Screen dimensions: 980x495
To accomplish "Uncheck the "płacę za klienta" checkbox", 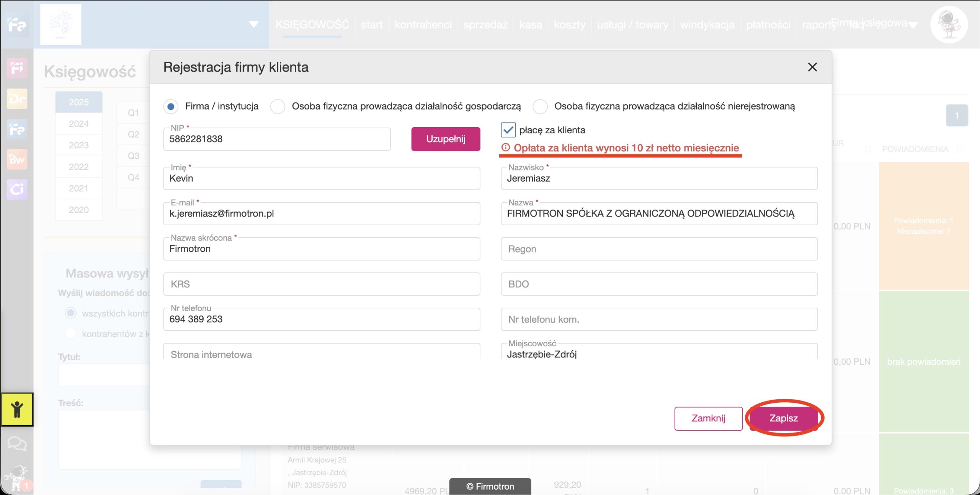I will (508, 130).
